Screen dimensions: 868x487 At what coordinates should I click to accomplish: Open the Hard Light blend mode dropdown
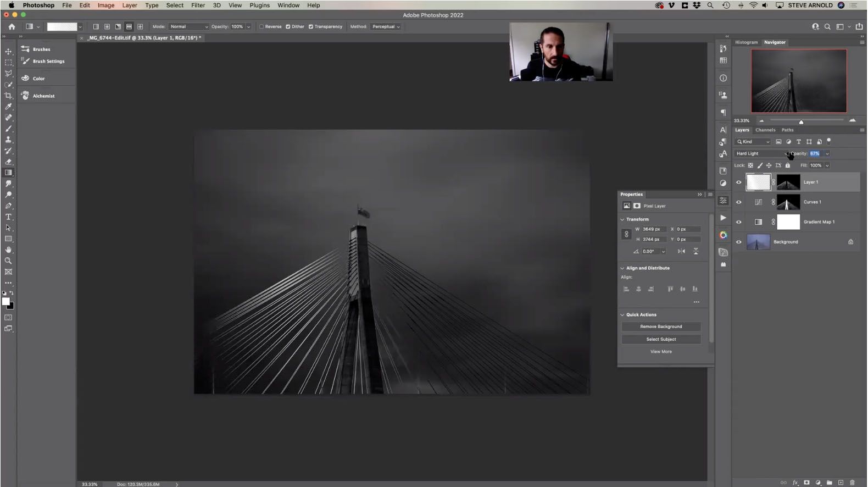(761, 154)
